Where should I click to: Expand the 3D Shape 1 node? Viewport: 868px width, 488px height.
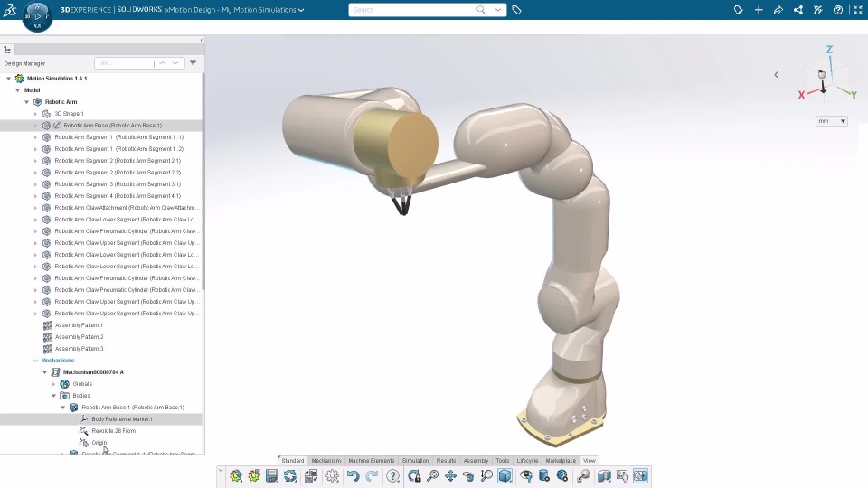coord(36,114)
